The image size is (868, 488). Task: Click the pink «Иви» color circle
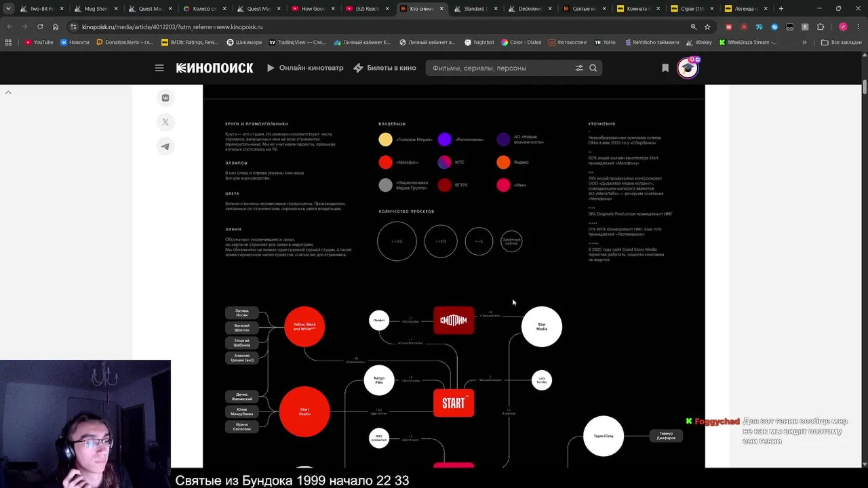tap(503, 185)
